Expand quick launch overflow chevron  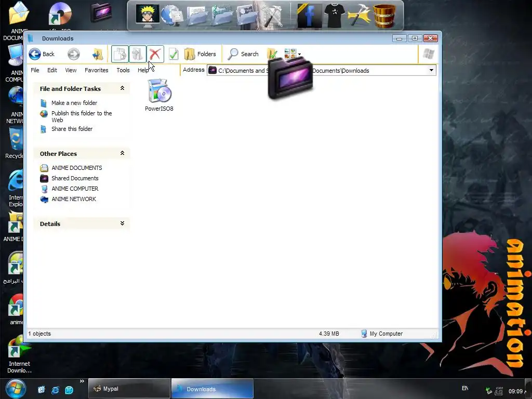82,381
